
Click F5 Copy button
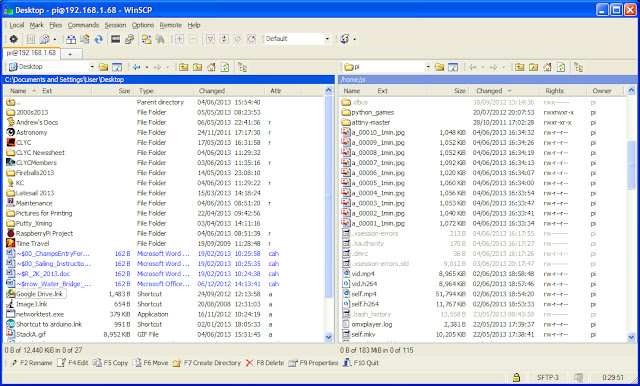click(x=111, y=363)
